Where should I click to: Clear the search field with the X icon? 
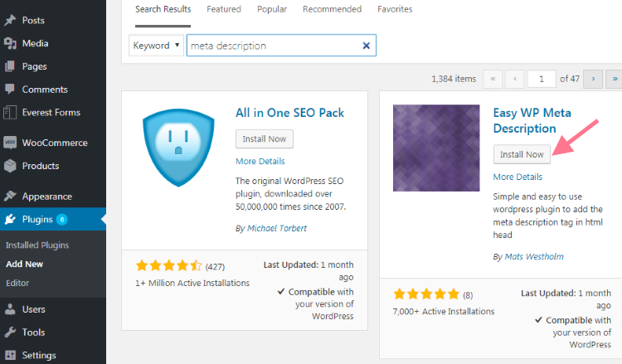(x=366, y=46)
